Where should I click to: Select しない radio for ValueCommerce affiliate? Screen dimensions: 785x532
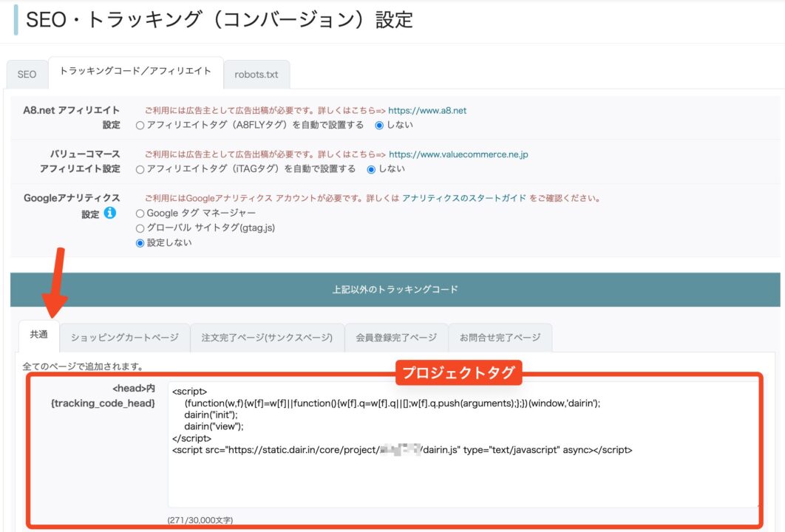[x=371, y=170]
